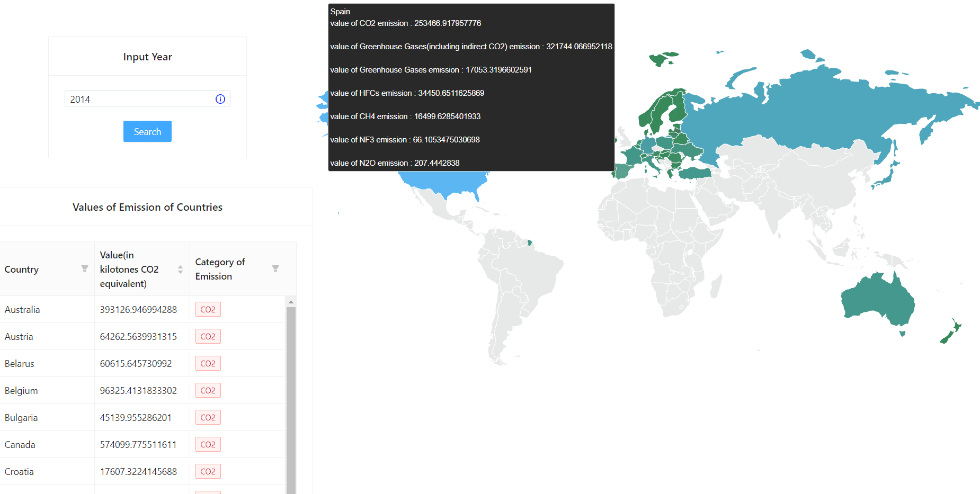Screen dimensions: 980x494
Task: Click the scrollbar up arrow in table
Action: tap(291, 302)
